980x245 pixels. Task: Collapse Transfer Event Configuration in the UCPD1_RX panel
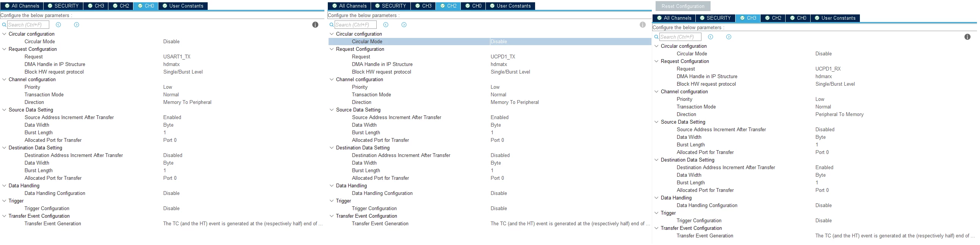(656, 228)
